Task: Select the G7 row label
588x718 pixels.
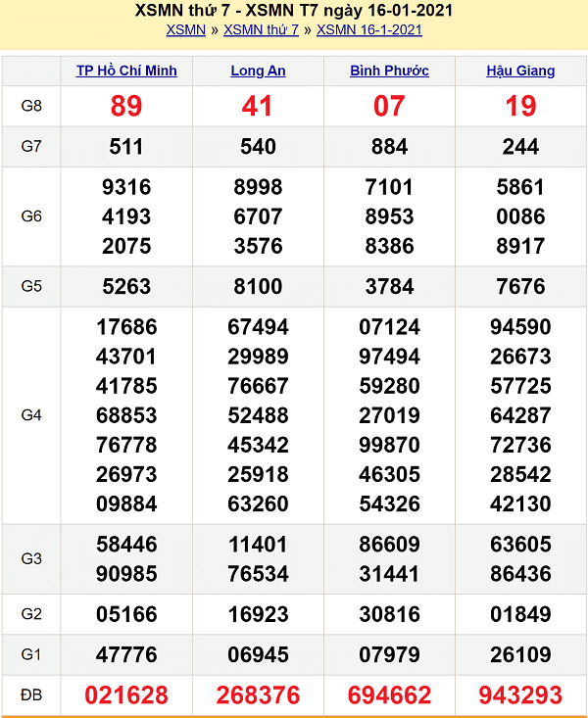Action: [x=31, y=146]
